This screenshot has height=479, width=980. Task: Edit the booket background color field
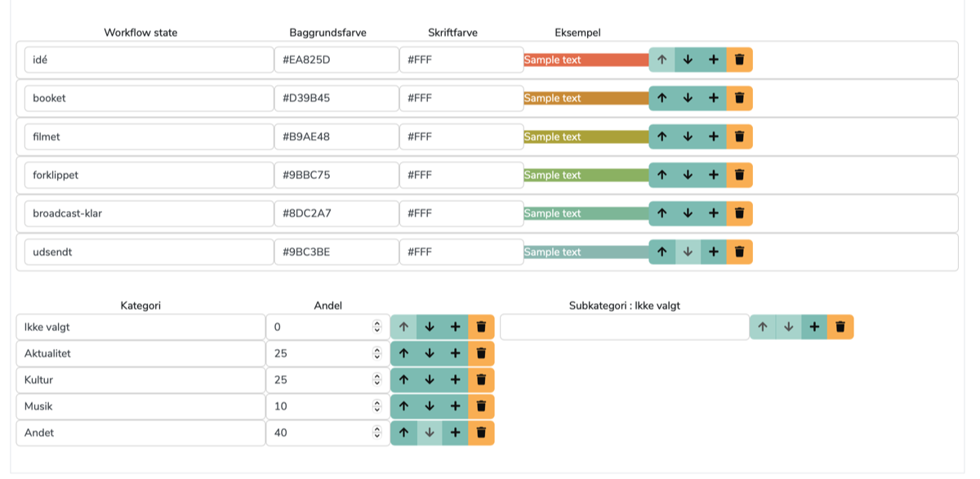[336, 98]
